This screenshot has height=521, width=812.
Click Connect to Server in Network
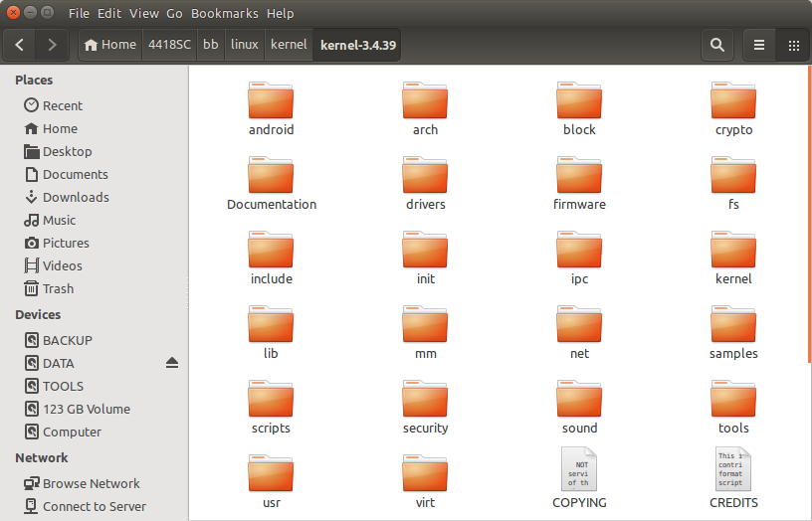[94, 506]
